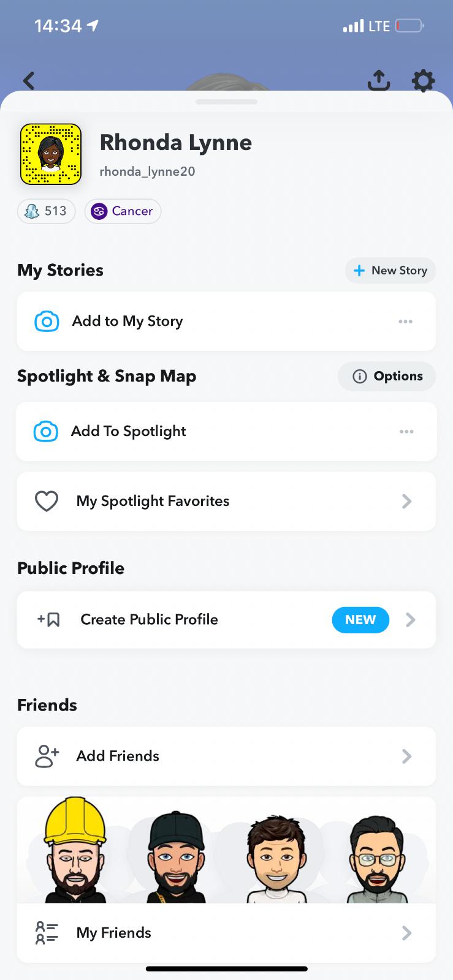The height and width of the screenshot is (980, 453).
Task: Open Spotlight & Snap Map Options
Action: [x=387, y=376]
